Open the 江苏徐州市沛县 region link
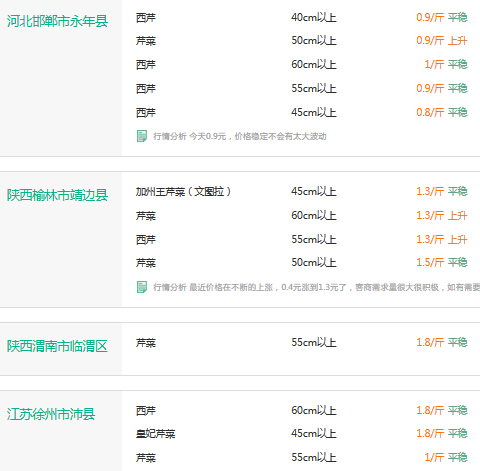Screen dimensions: 480x471 [51, 414]
